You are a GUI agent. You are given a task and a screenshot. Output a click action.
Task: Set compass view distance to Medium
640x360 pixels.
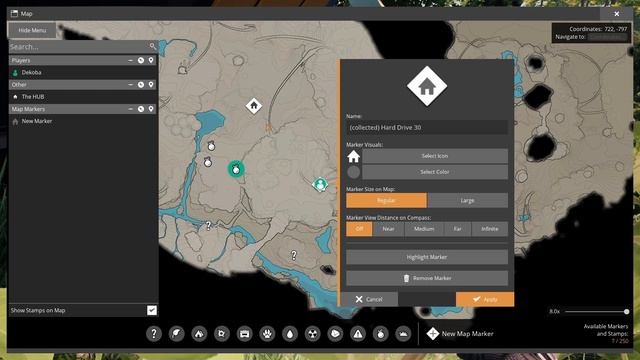pyautogui.click(x=424, y=229)
